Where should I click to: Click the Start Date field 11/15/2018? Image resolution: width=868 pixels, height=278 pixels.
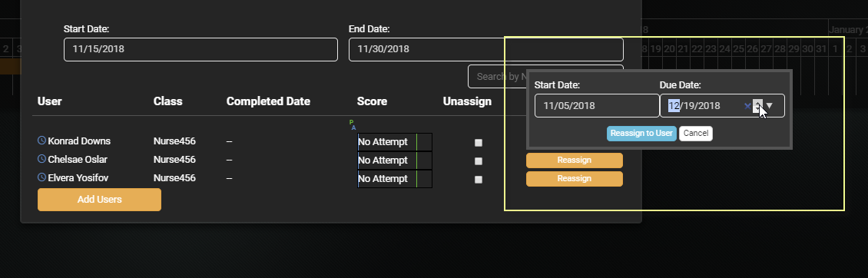point(200,49)
